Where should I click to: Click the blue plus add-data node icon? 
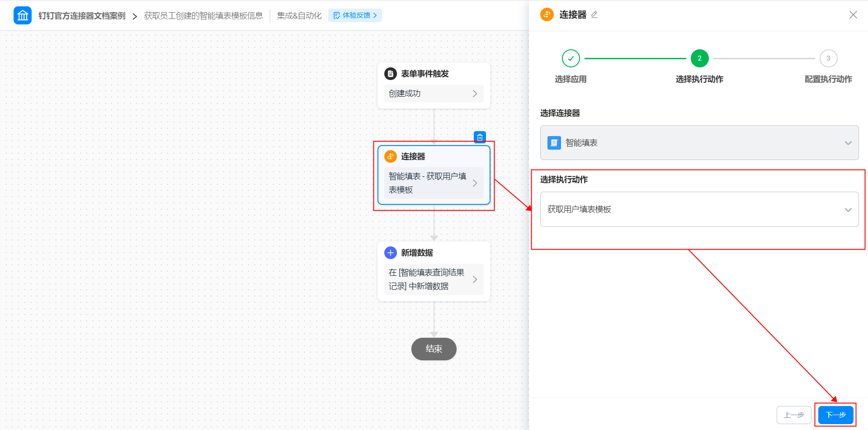391,253
